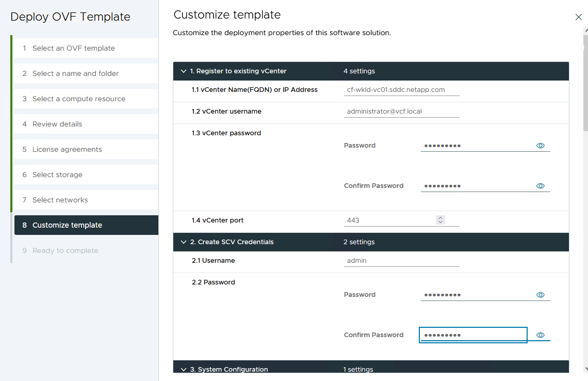Go back to Select storage step

[x=57, y=174]
